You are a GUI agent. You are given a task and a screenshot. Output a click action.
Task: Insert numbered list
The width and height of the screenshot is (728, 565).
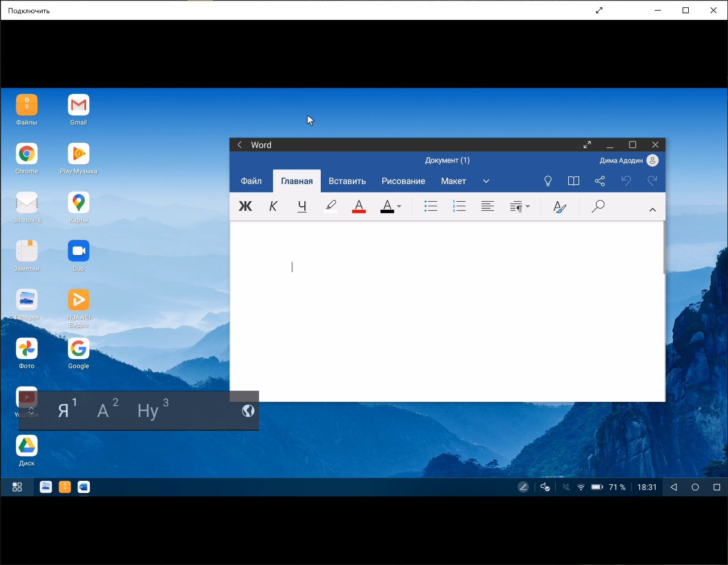click(459, 206)
